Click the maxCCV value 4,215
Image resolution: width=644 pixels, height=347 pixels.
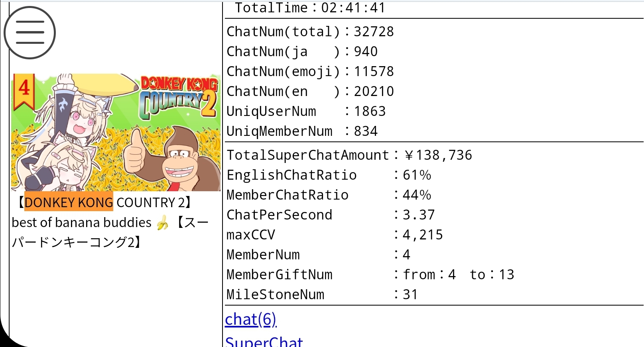coord(423,235)
